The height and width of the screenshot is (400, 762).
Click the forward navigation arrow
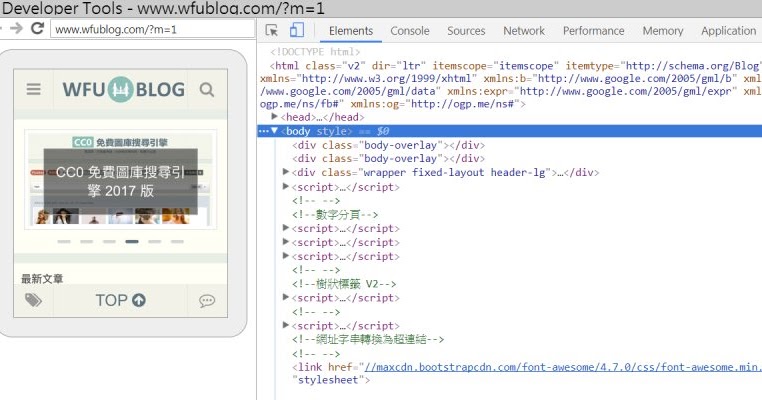17,28
